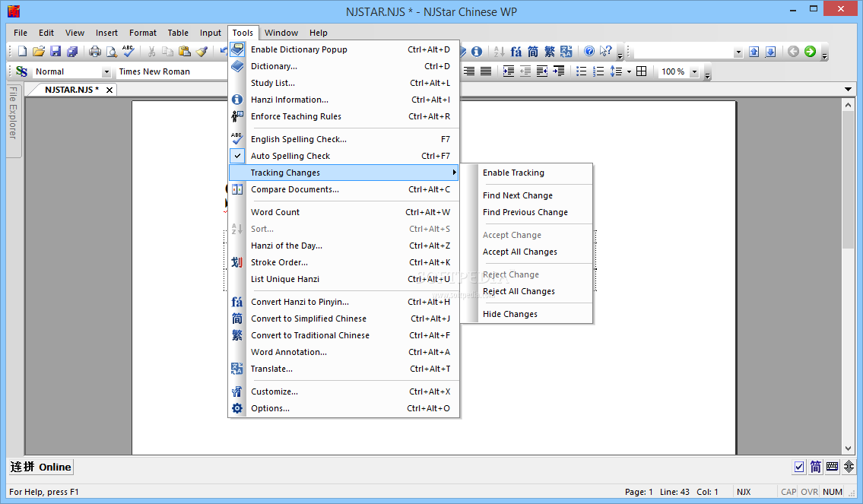
Task: Toggle Enable Tracking in submenu
Action: coord(527,173)
